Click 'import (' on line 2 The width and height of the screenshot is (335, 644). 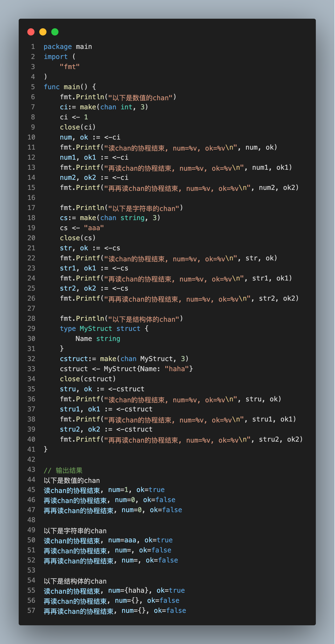coord(60,57)
